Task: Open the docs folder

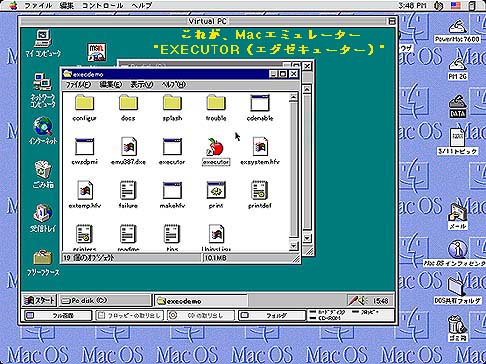Action: pos(128,102)
